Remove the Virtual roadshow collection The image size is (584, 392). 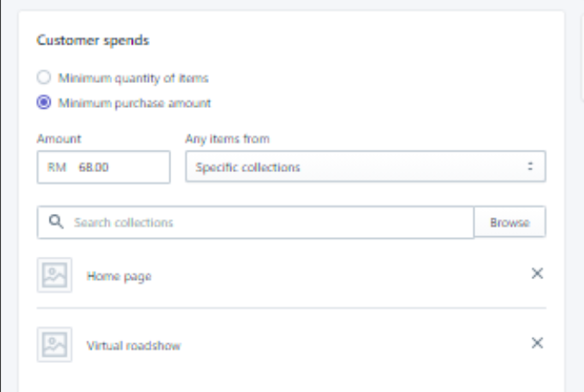pyautogui.click(x=537, y=343)
